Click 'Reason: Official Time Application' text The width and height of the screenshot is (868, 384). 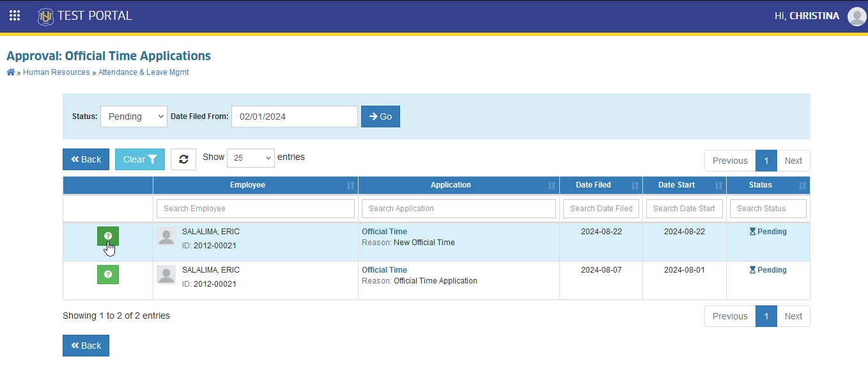point(419,281)
